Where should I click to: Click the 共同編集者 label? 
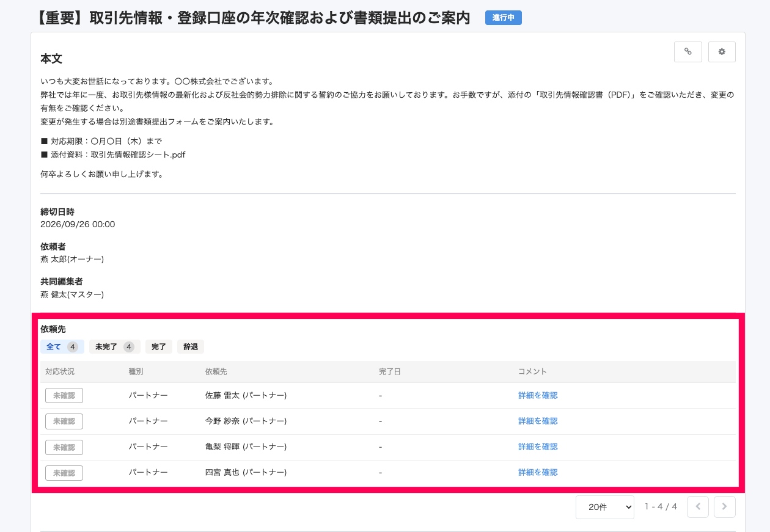62,282
